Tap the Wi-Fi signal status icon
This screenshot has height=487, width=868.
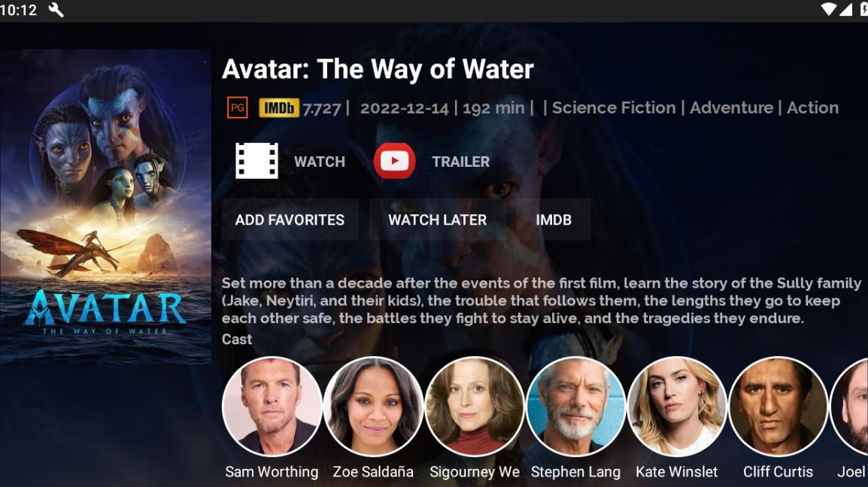click(829, 10)
